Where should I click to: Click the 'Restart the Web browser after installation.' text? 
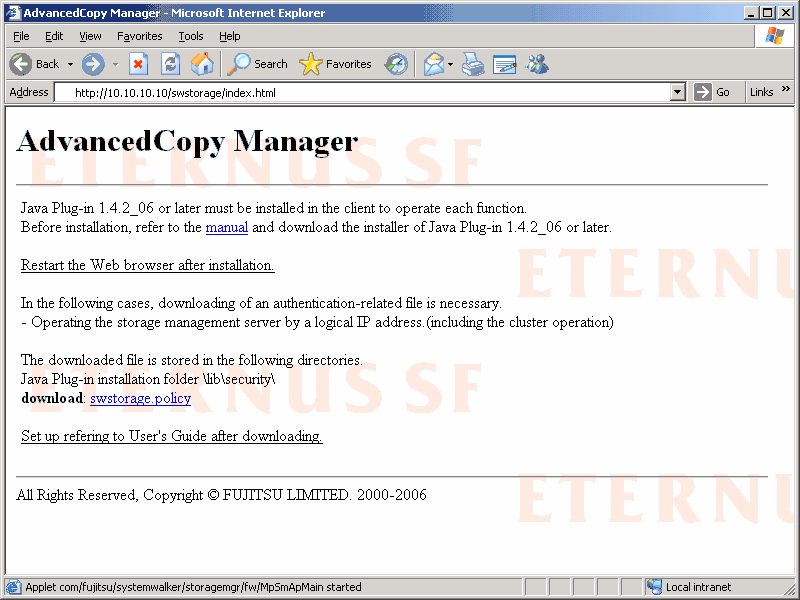(147, 265)
